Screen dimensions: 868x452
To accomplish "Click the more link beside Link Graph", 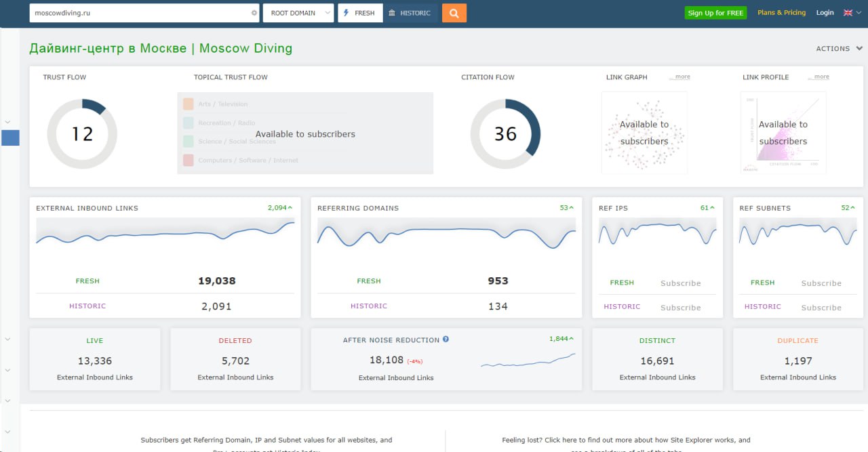I will (x=679, y=77).
